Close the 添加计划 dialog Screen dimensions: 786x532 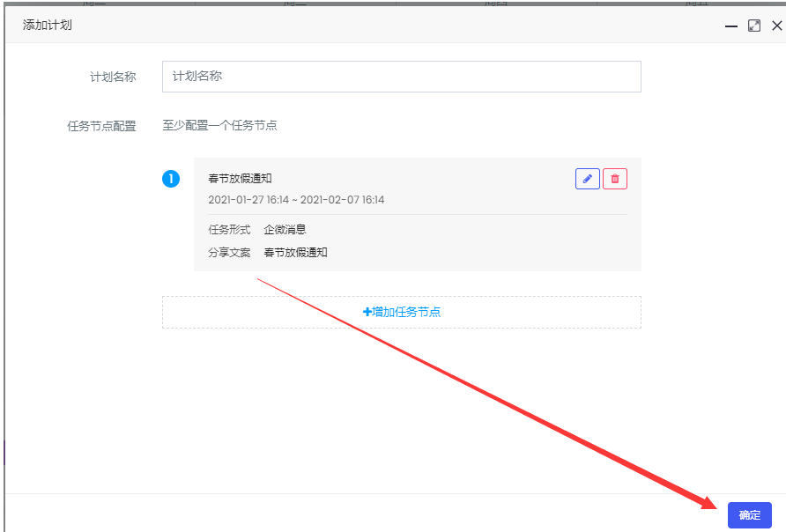point(777,26)
